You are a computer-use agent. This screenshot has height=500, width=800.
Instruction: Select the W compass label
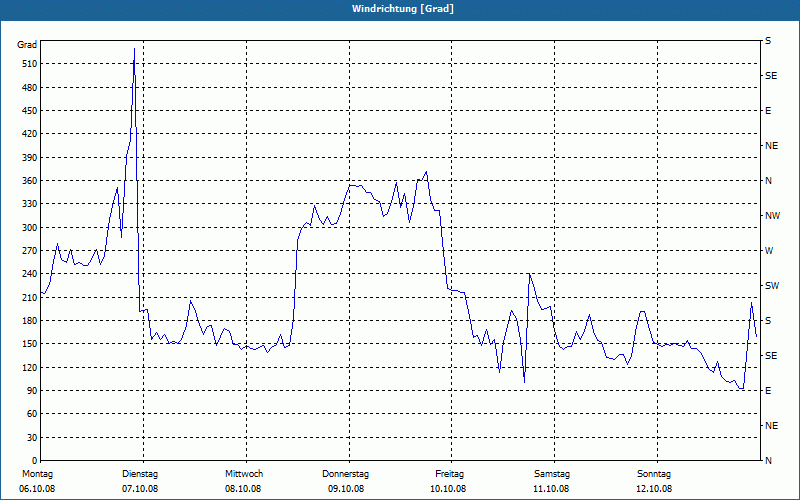[x=769, y=251]
